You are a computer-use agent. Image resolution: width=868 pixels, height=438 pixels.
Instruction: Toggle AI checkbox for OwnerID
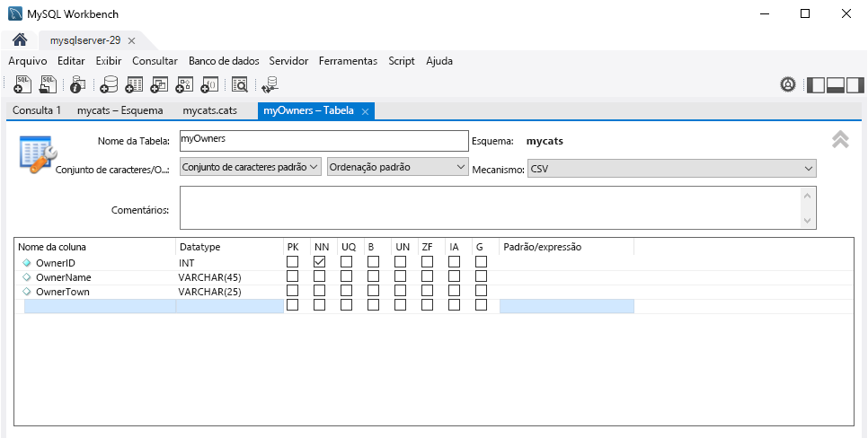(x=454, y=261)
